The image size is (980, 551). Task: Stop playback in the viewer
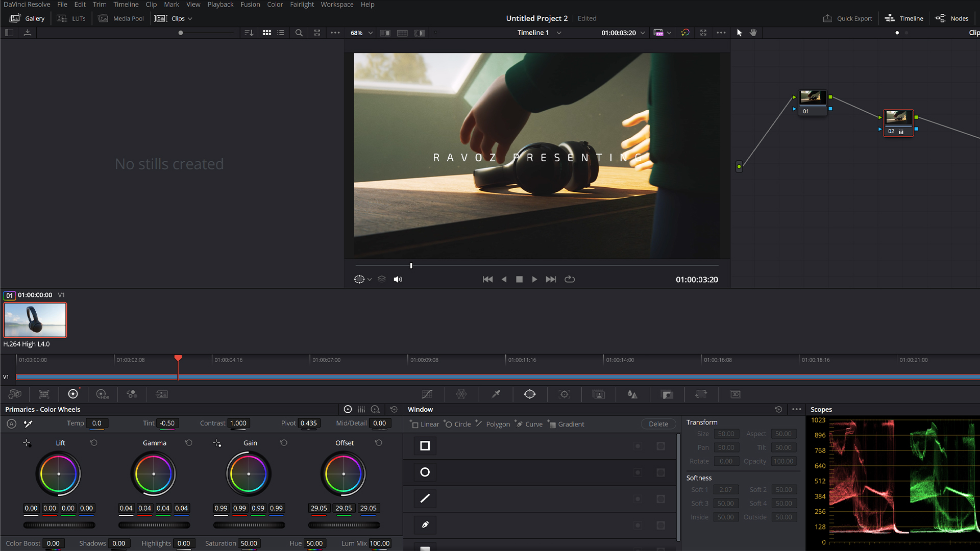[x=519, y=279]
